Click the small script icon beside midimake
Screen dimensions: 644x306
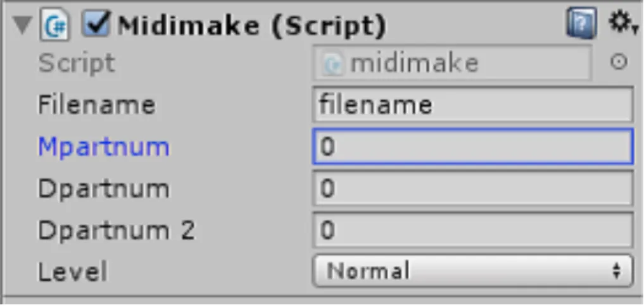[x=332, y=64]
